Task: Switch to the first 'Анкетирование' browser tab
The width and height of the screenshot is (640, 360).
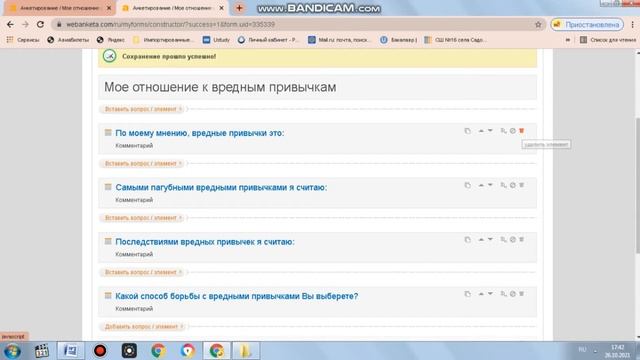Action: (x=59, y=8)
